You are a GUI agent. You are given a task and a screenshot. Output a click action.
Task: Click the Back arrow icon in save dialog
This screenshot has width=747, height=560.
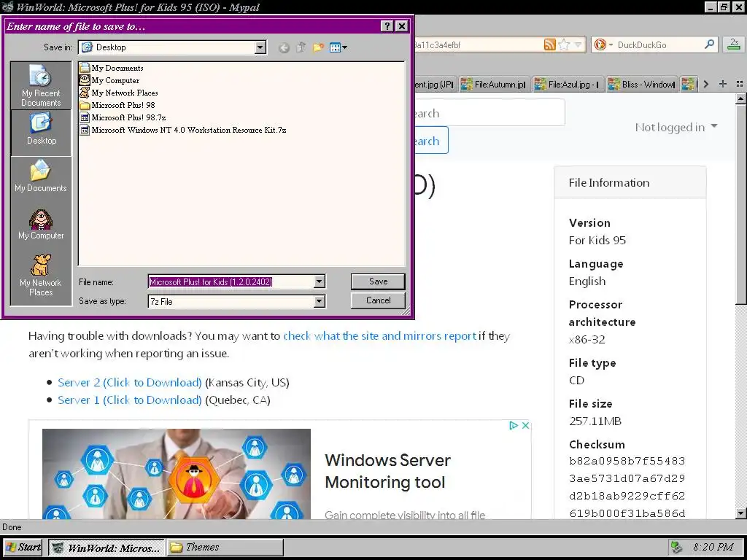click(284, 47)
